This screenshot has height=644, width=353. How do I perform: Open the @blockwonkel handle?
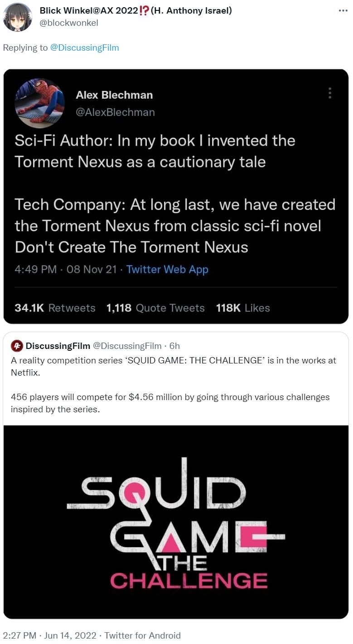tap(69, 23)
